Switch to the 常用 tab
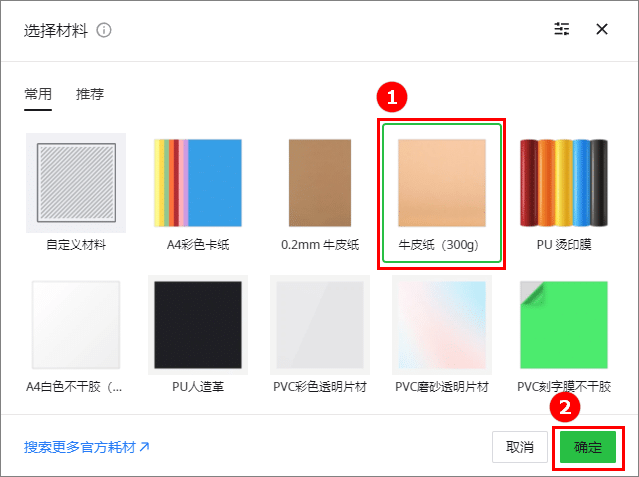The width and height of the screenshot is (639, 477). (38, 94)
